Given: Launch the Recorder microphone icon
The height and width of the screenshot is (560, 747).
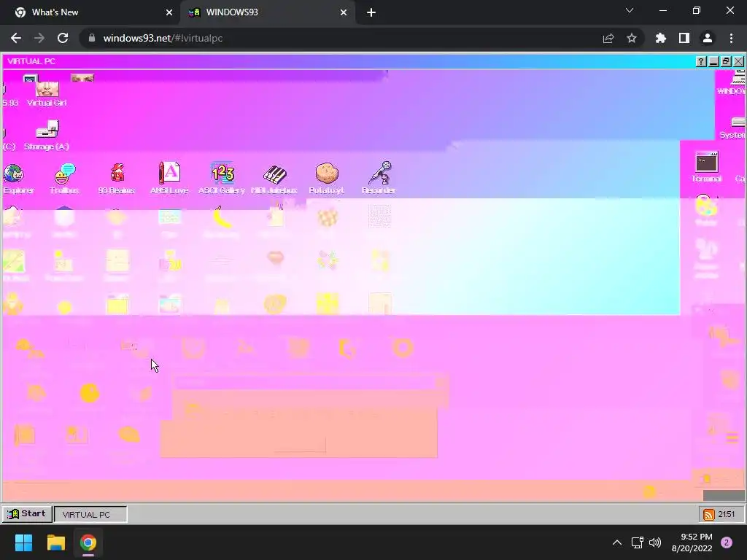Looking at the screenshot, I should click(x=379, y=178).
